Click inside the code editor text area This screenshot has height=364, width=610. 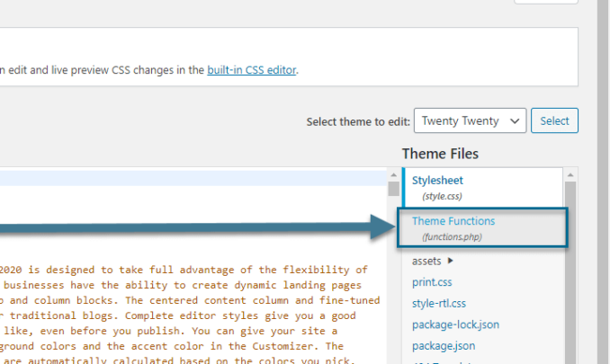pyautogui.click(x=180, y=297)
